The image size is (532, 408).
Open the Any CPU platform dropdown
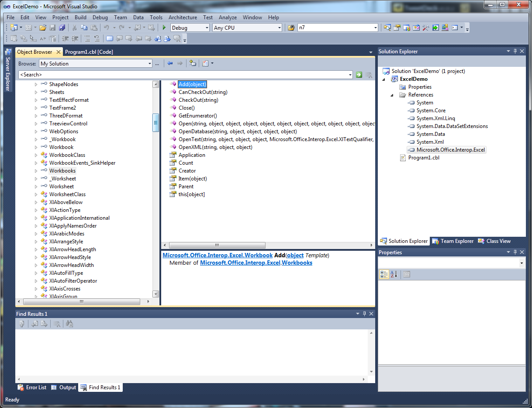279,28
